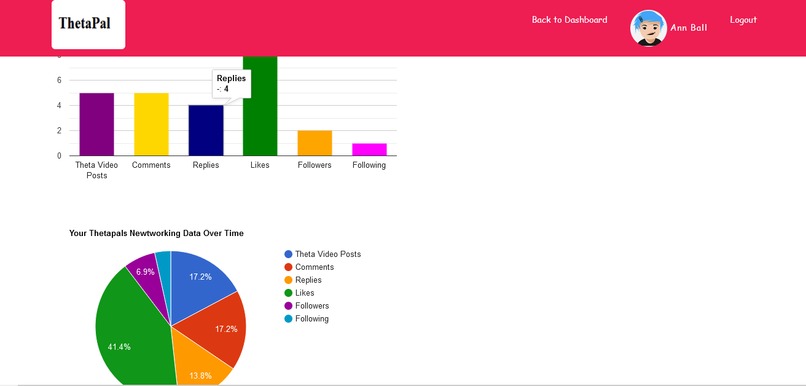
Task: Select the magenta Following bar
Action: 369,149
